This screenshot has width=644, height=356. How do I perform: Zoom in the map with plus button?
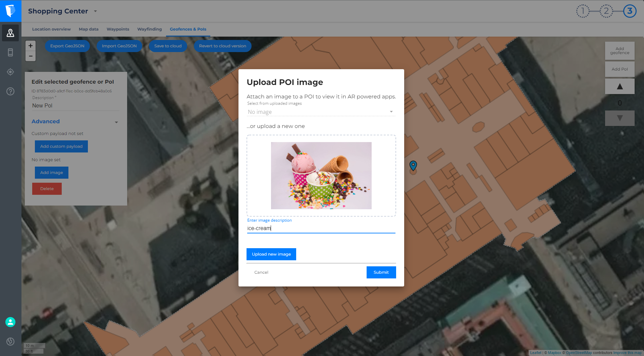(31, 46)
